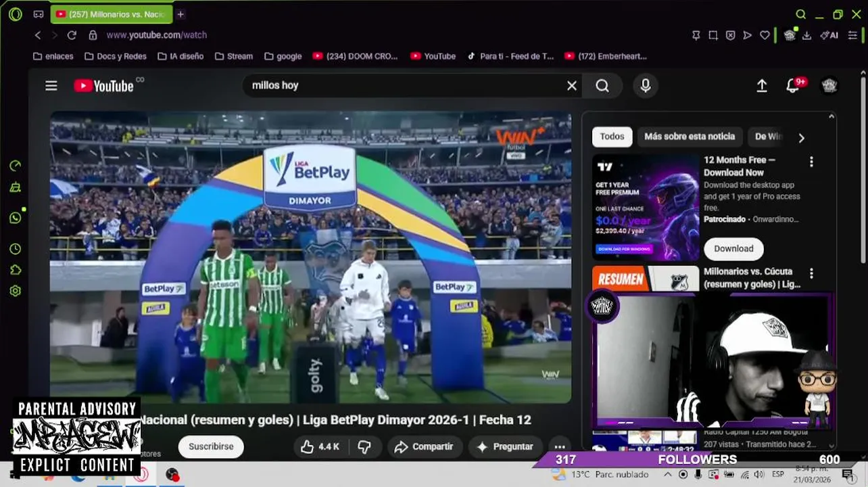Search open tabs magnifier icon
The image size is (868, 487).
(801, 14)
